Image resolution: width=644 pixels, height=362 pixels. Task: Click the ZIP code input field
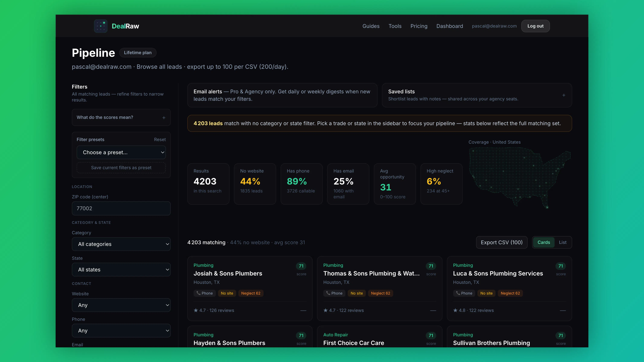(121, 208)
